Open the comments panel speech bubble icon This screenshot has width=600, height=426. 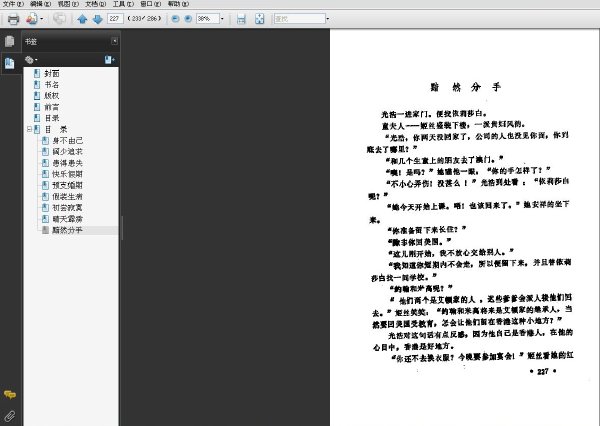[10, 394]
